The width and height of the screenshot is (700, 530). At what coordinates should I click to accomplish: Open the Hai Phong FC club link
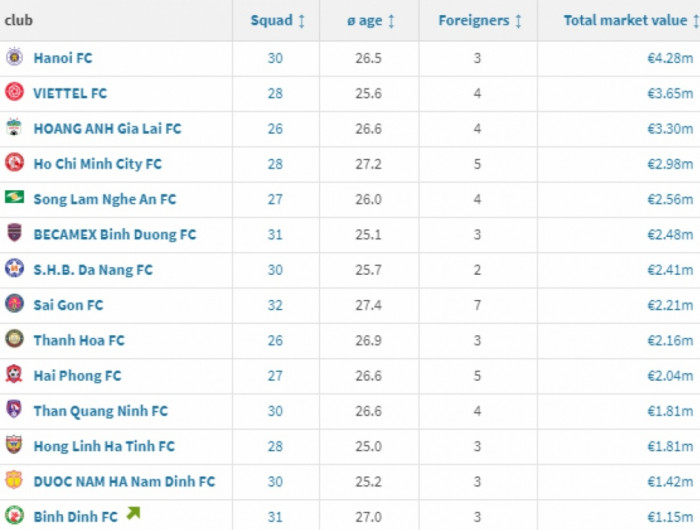(77, 375)
